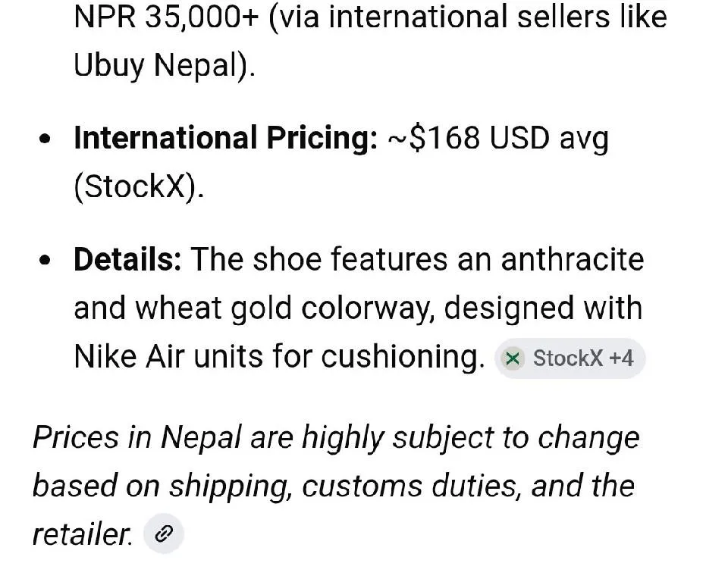Click the '(StockX).' text under pricing

pyautogui.click(x=139, y=186)
